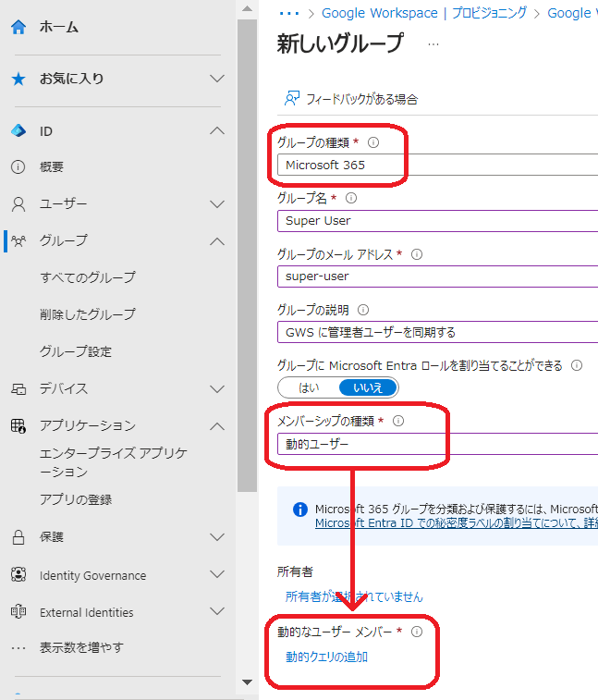The image size is (598, 700).
Task: Click the sidebar scrollbar down arrow
Action: (247, 682)
